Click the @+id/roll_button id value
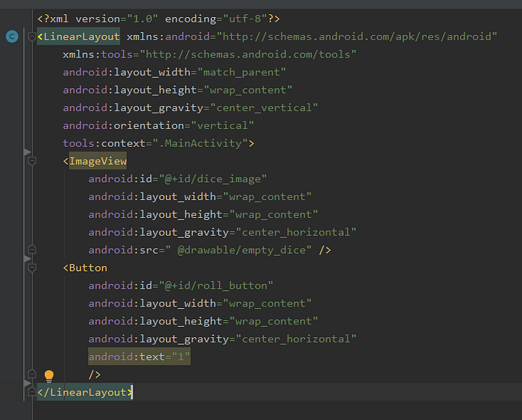 [216, 286]
